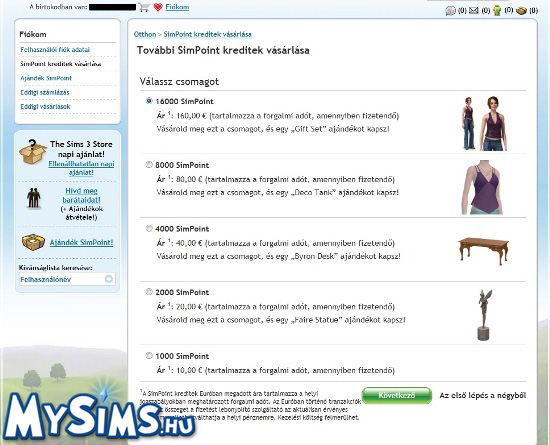Click the green gift icon in header

pyautogui.click(x=497, y=11)
